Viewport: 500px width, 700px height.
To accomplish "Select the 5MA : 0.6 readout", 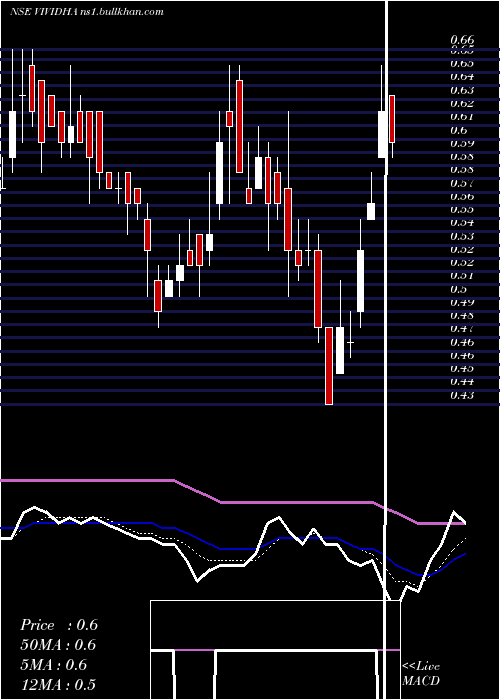I will tap(55, 665).
